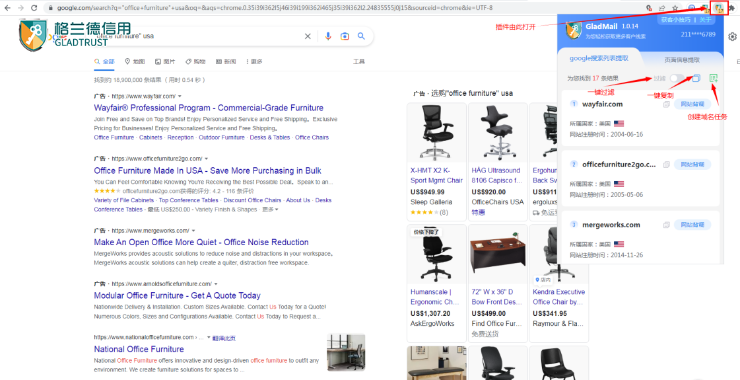Screen dimensions: 740x380
Task: Click the share icon in the address bar
Action: pos(662,8)
